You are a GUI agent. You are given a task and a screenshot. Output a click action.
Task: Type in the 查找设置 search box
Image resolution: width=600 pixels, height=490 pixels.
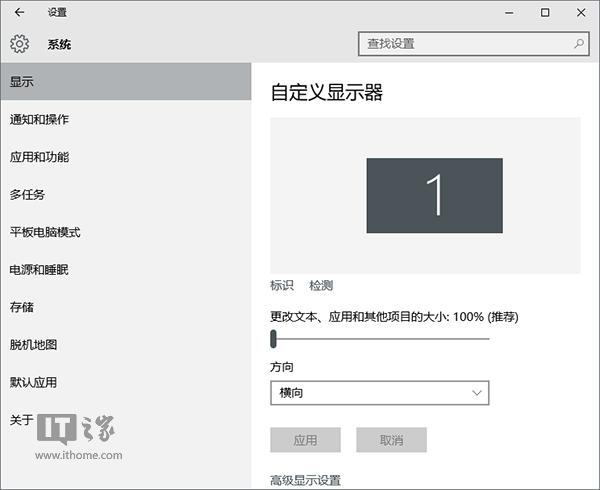click(465, 44)
